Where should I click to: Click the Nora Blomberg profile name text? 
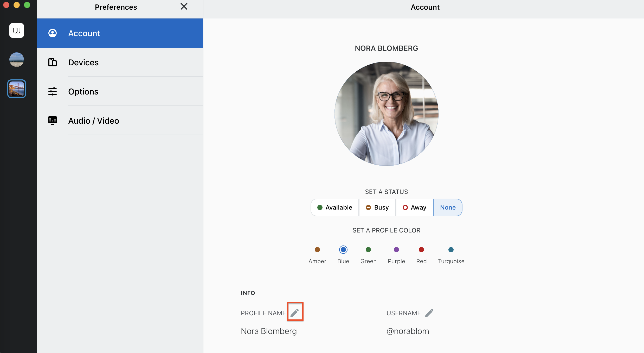coord(269,331)
